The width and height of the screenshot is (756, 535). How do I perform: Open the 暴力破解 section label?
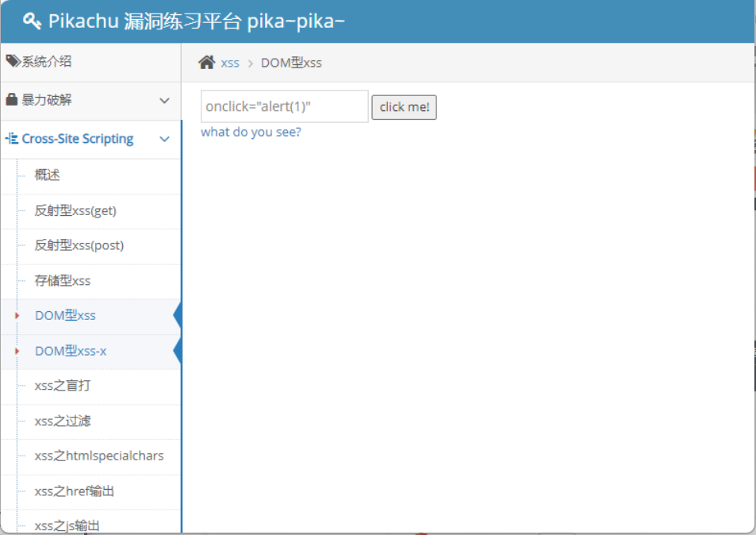click(x=46, y=100)
